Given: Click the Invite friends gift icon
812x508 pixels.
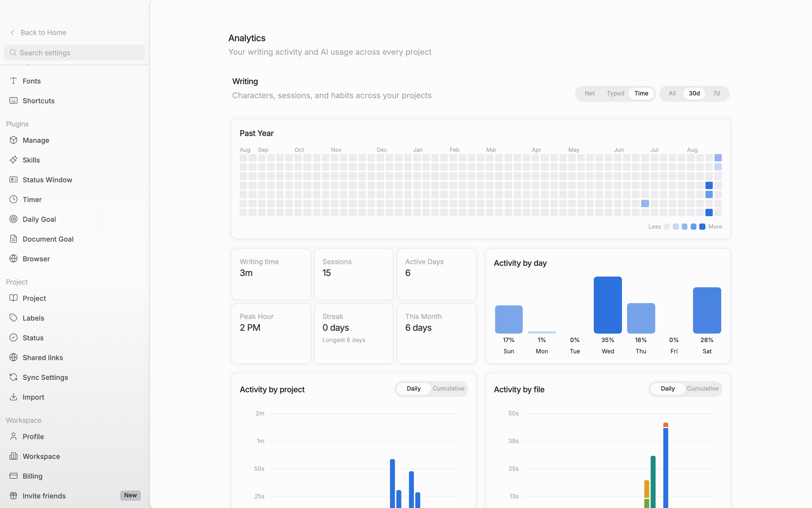Looking at the screenshot, I should pyautogui.click(x=14, y=496).
